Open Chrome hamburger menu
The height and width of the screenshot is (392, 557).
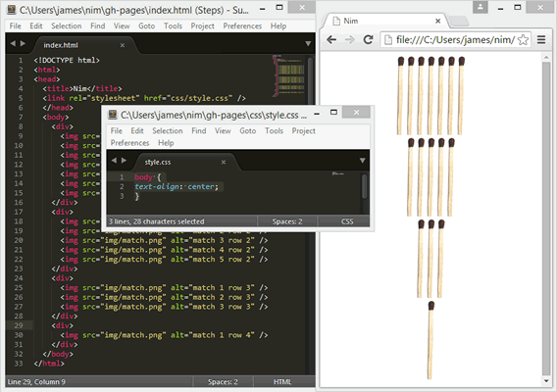pyautogui.click(x=541, y=40)
